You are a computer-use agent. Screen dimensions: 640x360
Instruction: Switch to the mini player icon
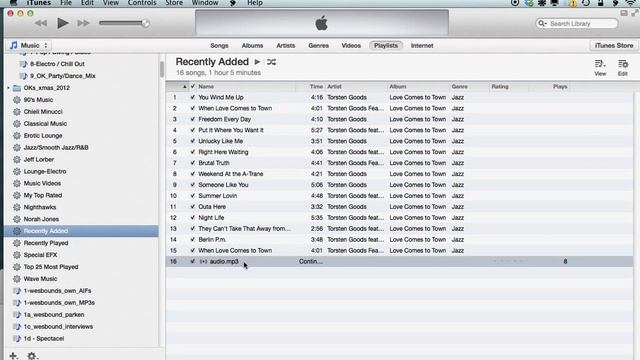tap(624, 13)
